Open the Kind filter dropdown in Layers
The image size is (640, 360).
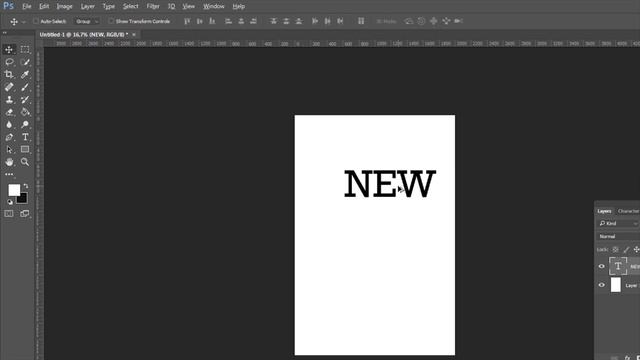(618, 223)
